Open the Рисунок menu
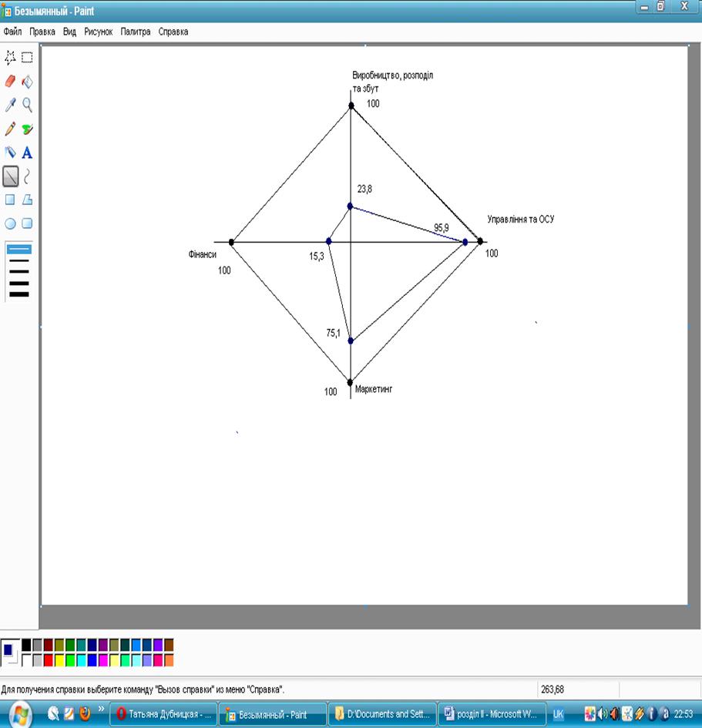Image resolution: width=702 pixels, height=728 pixels. [x=99, y=32]
